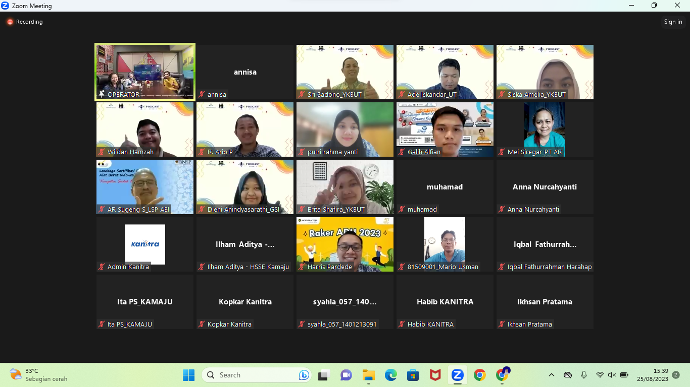Open Microsoft Store from the taskbar
Screen dimensions: 690x387
pyautogui.click(x=413, y=375)
